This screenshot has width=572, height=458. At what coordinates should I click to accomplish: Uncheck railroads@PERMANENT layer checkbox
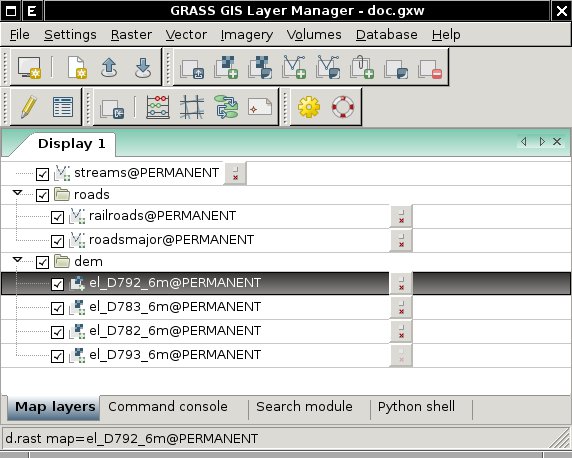tap(57, 217)
